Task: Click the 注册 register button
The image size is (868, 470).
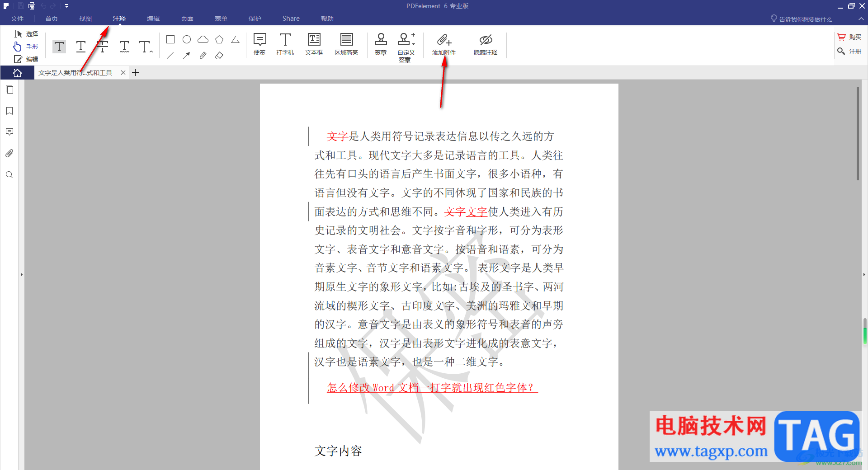Action: tap(849, 52)
